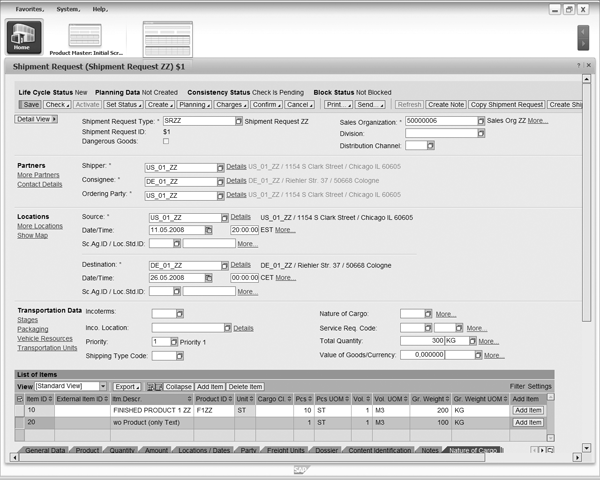Open value help icon for Shipment Request Type

[x=239, y=121]
